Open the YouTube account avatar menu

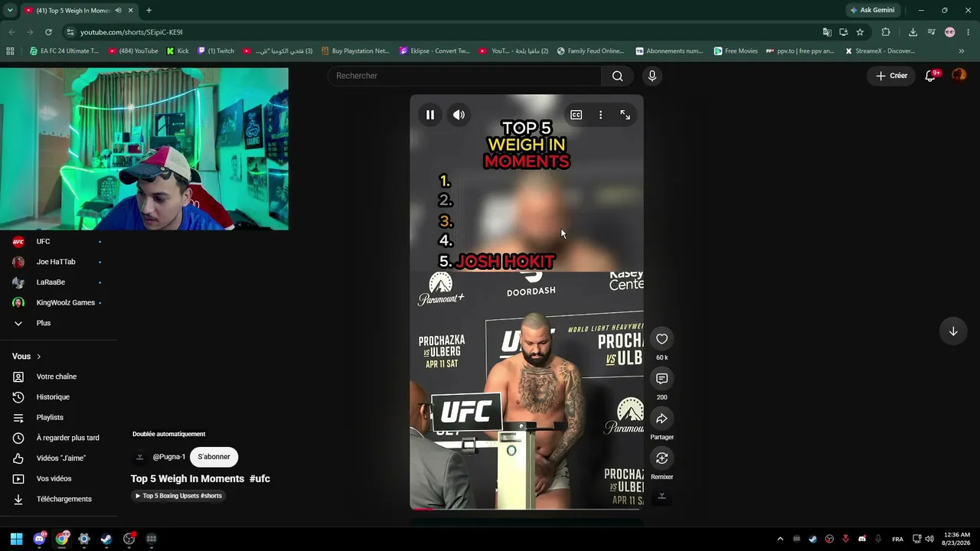point(959,75)
